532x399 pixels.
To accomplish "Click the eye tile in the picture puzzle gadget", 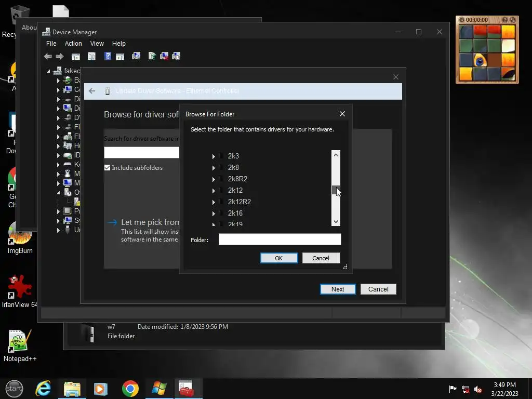I will tap(480, 61).
